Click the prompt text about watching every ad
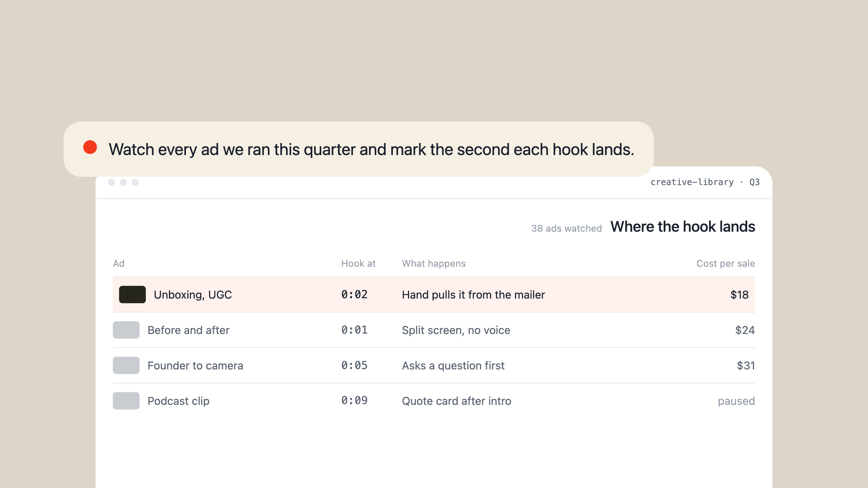Image resolution: width=868 pixels, height=488 pixels. pos(371,149)
